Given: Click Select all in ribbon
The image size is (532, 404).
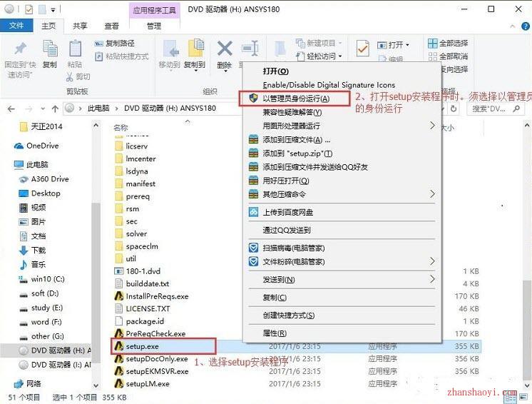Looking at the screenshot, I should click(x=448, y=44).
